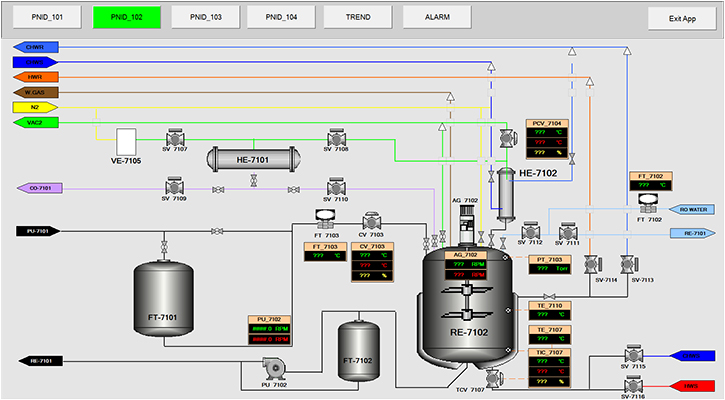The height and width of the screenshot is (400, 725).
Task: Click the FT 7103 flow transmitter icon
Action: click(326, 219)
